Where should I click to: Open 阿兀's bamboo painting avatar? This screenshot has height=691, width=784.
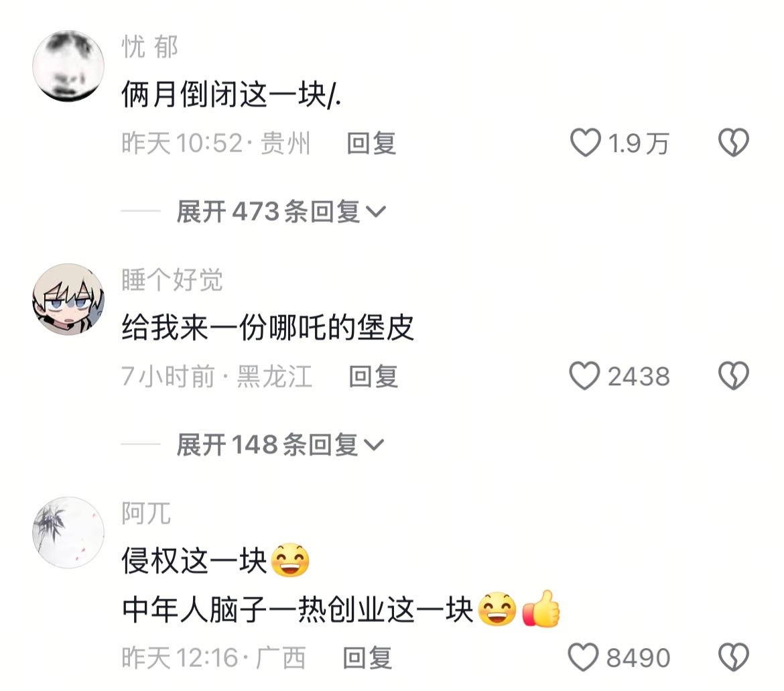68,532
